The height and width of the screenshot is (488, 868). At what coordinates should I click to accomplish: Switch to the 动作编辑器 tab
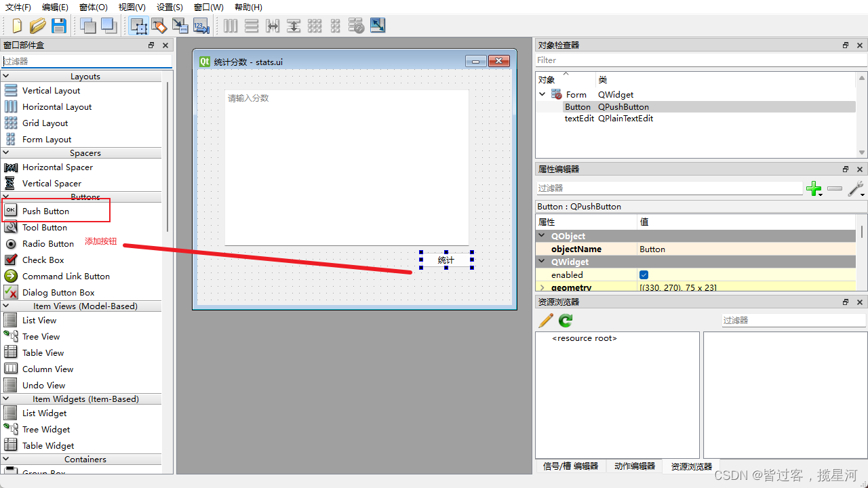click(x=635, y=466)
